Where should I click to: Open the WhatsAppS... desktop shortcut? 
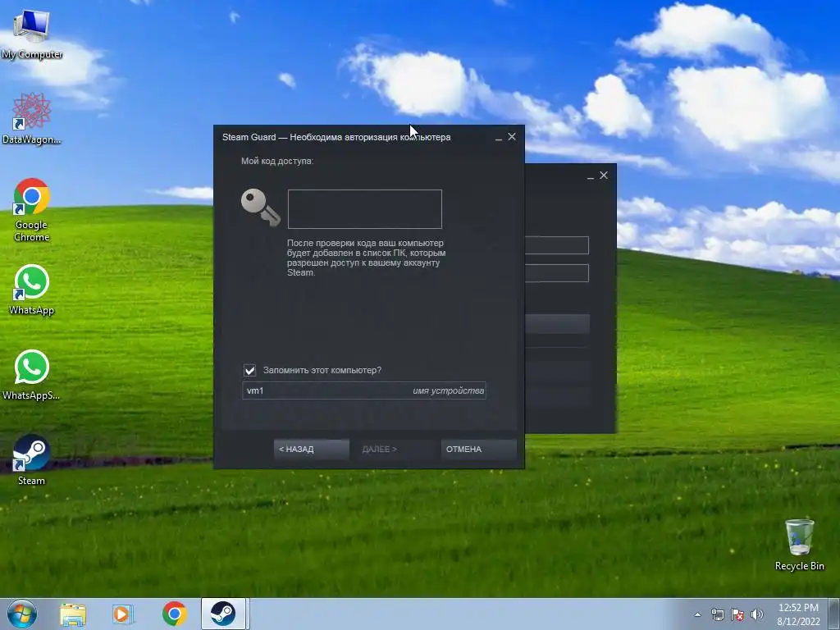[x=32, y=375]
